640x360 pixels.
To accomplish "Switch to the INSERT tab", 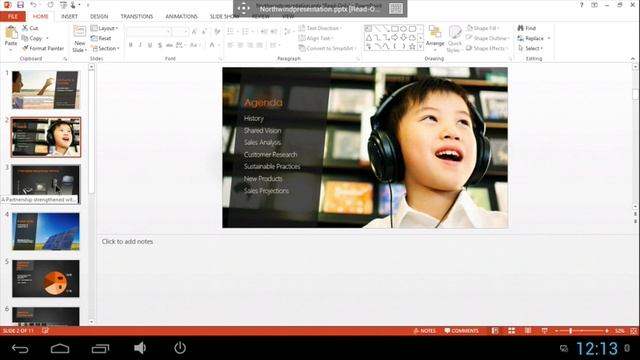I will (x=69, y=16).
